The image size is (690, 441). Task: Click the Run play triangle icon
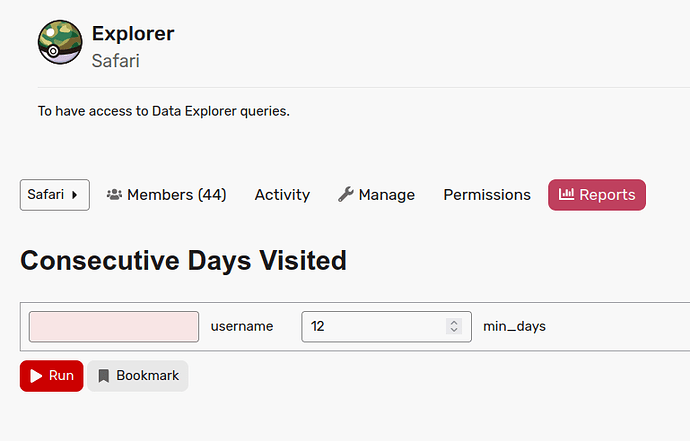point(36,376)
